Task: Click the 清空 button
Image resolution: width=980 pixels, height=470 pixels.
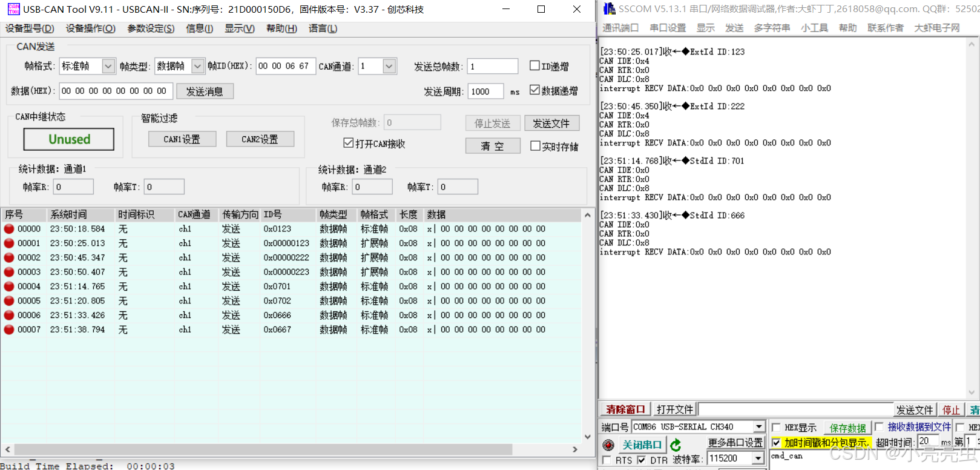Action: [x=493, y=146]
